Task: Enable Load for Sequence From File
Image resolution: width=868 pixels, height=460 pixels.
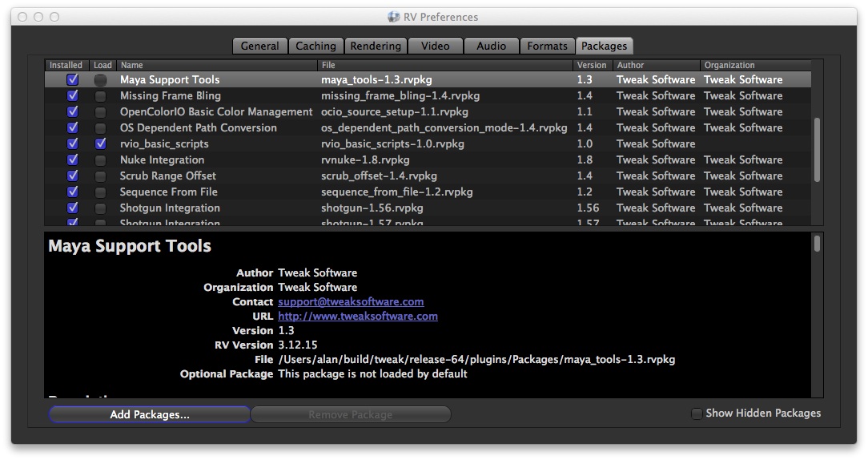Action: (x=100, y=193)
